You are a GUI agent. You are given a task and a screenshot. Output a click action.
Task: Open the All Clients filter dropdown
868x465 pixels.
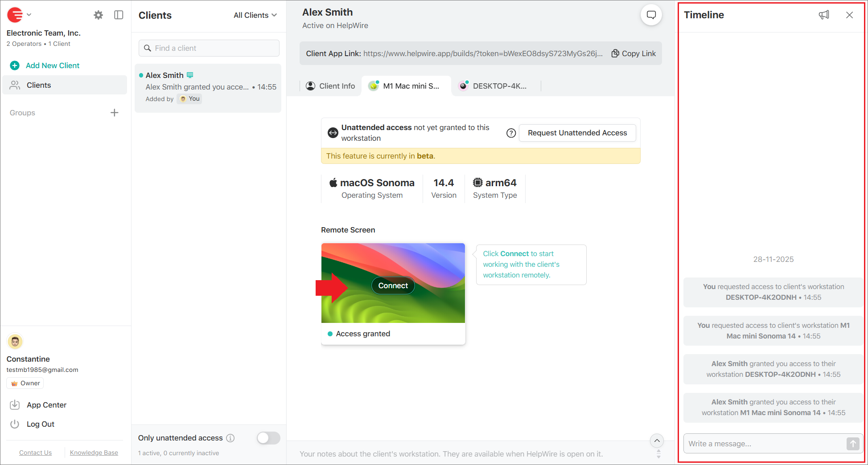[x=255, y=15]
